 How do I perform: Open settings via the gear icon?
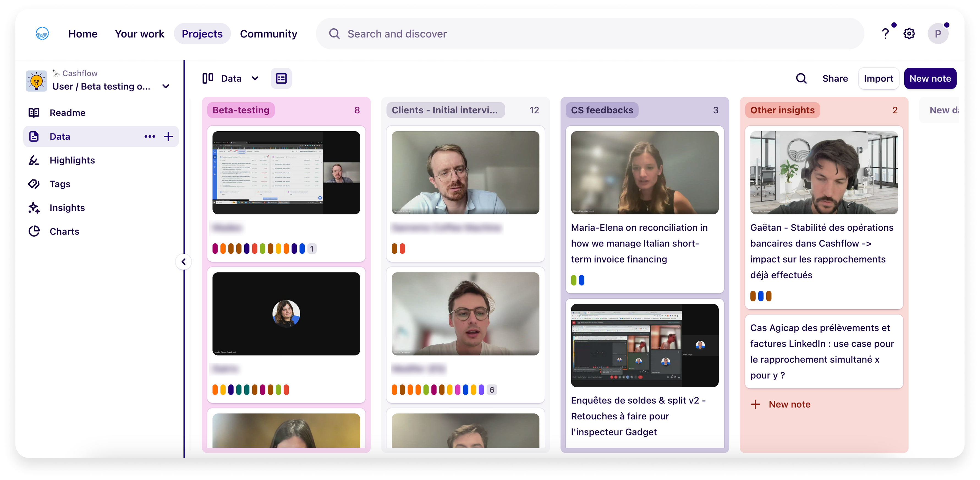pos(909,34)
